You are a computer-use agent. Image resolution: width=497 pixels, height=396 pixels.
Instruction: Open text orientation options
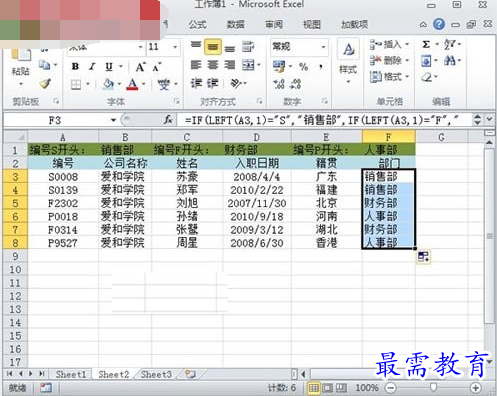(236, 83)
